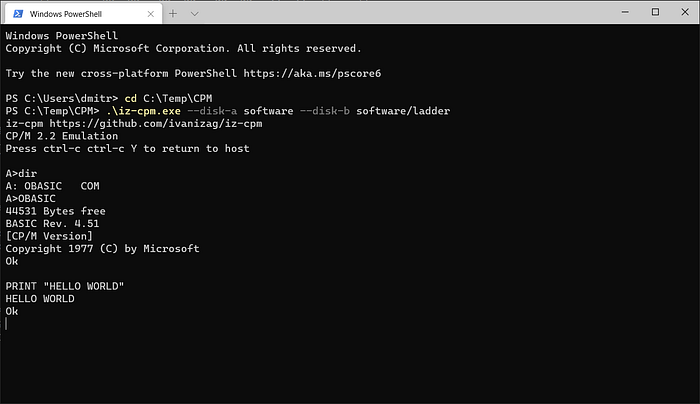Screen dimensions: 700x404
Task: Click the 44531 Bytes free line
Action: [55, 211]
